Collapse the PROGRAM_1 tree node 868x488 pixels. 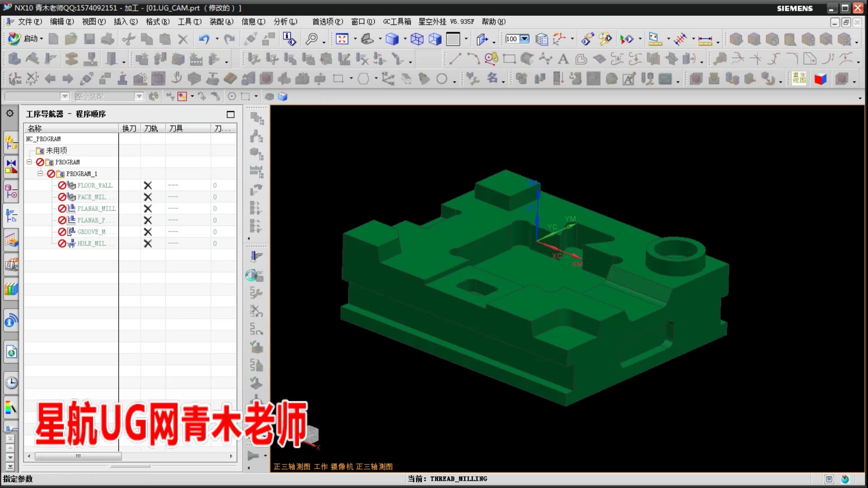click(x=40, y=174)
